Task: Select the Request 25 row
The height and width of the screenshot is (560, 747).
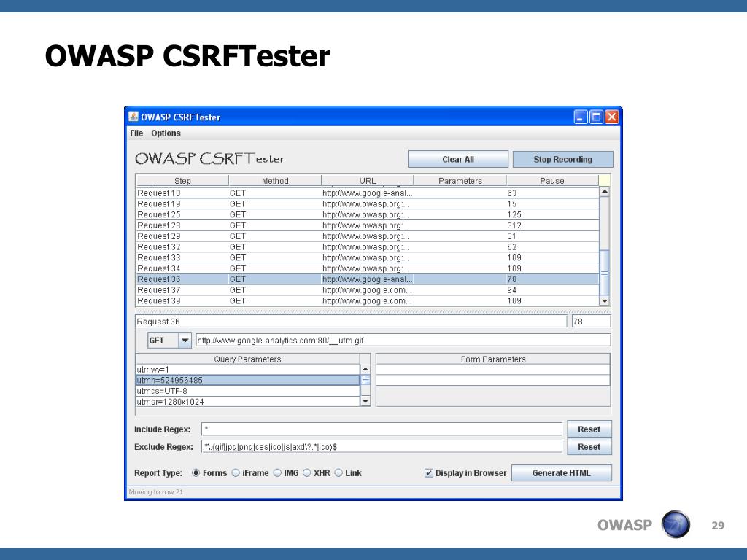Action: pyautogui.click(x=368, y=215)
